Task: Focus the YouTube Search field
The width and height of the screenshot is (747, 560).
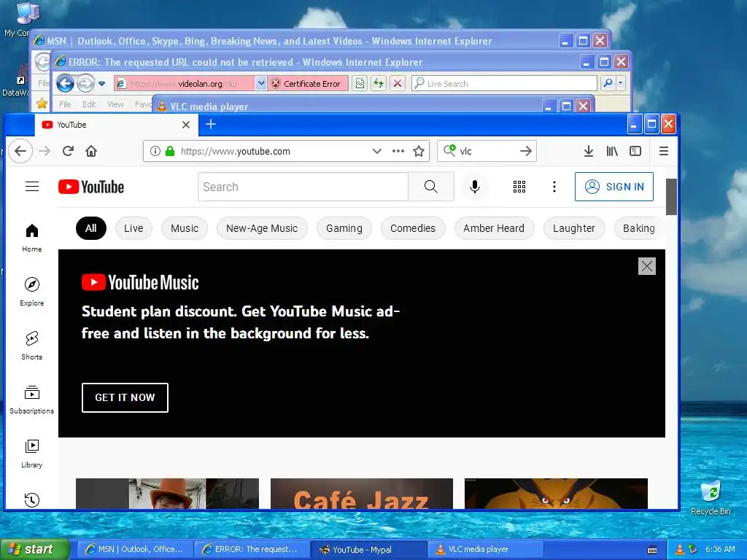Action: click(x=303, y=187)
